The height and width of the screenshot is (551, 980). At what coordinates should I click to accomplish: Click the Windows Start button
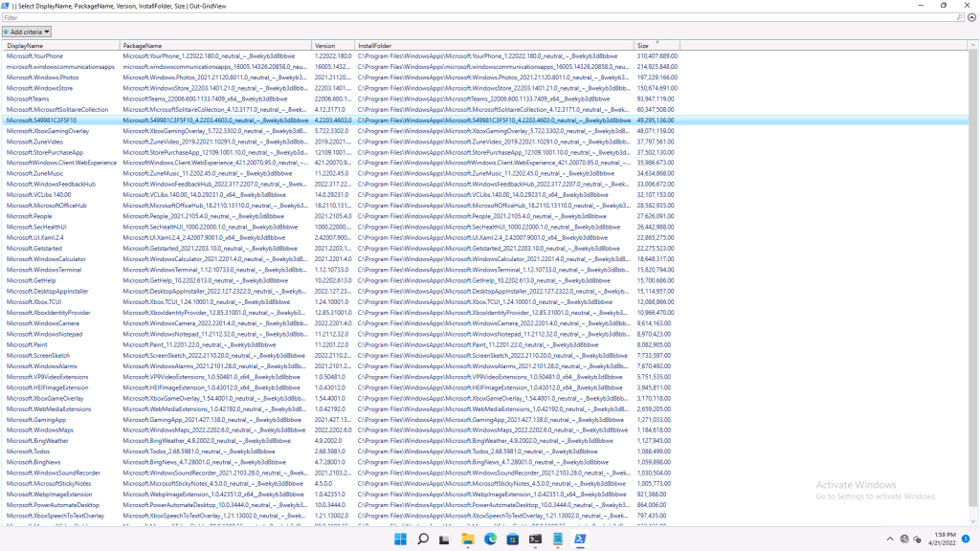(x=402, y=540)
